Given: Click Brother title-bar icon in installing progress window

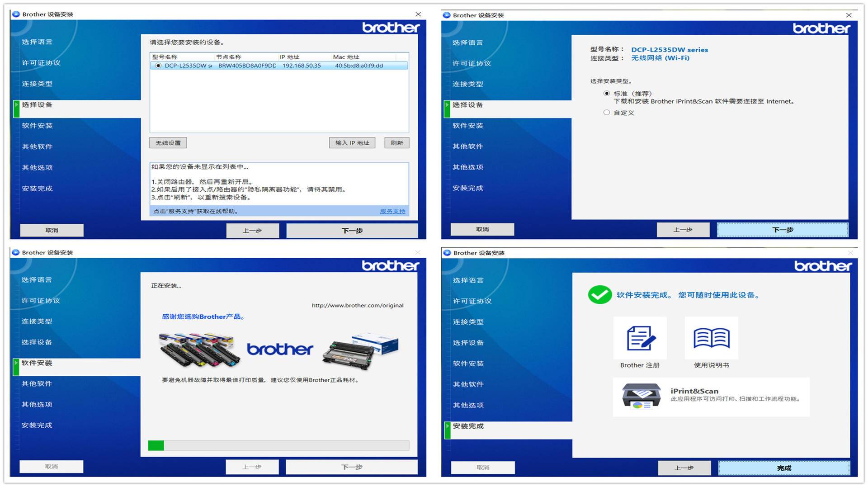Looking at the screenshot, I should (16, 252).
